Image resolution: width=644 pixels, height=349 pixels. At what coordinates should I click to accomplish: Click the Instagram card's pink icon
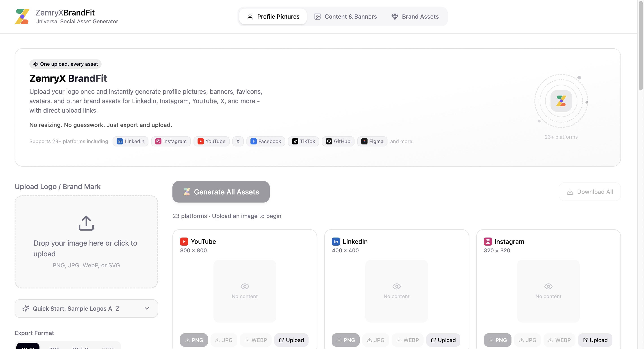pos(488,242)
